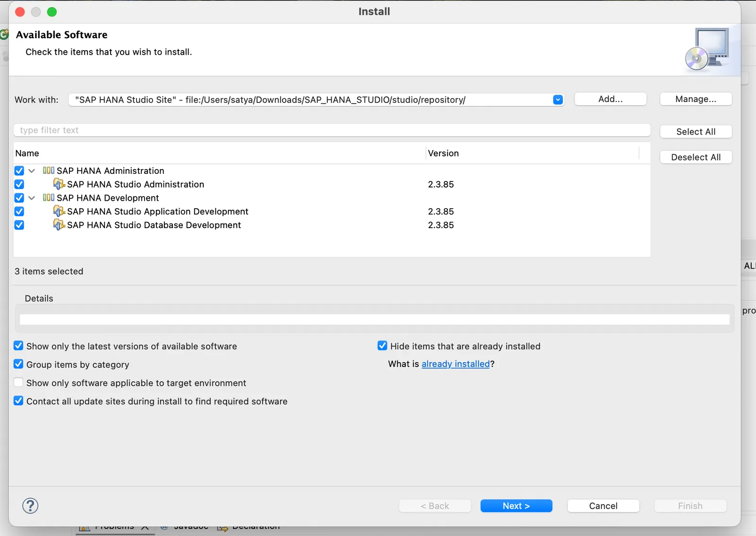Uncheck the SAP HANA Development category checkbox
The height and width of the screenshot is (536, 756).
coord(19,198)
